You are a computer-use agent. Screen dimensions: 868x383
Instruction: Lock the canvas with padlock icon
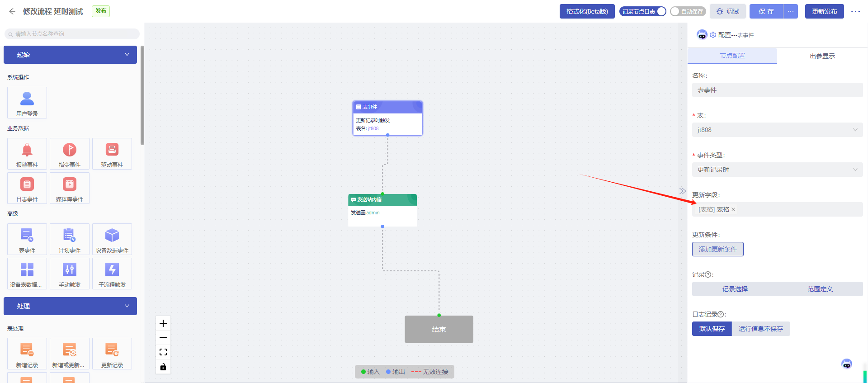[x=163, y=367]
